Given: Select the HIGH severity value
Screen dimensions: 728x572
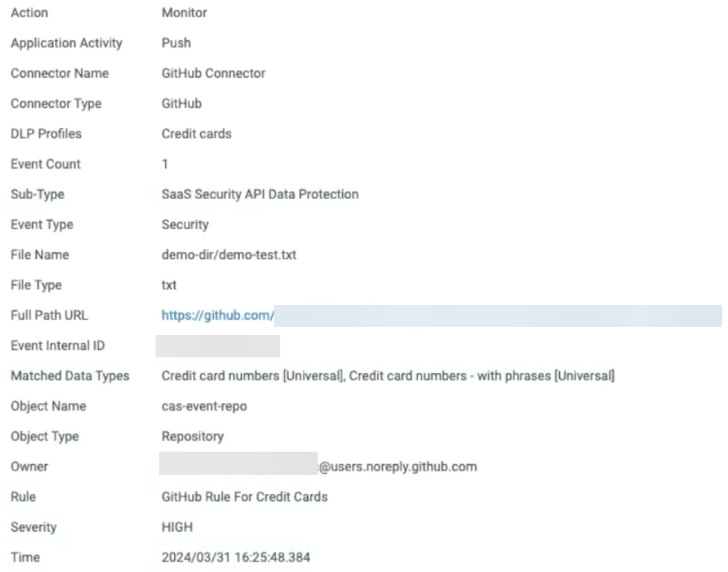Looking at the screenshot, I should point(177,527).
